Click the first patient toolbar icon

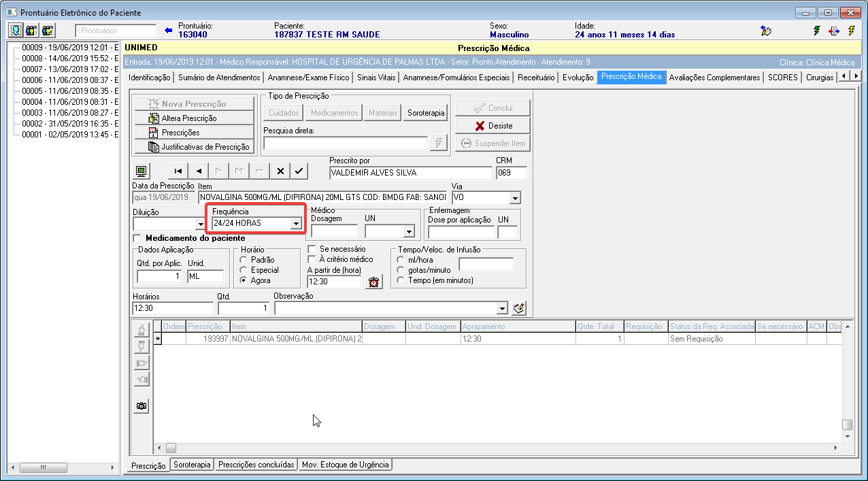coord(16,31)
